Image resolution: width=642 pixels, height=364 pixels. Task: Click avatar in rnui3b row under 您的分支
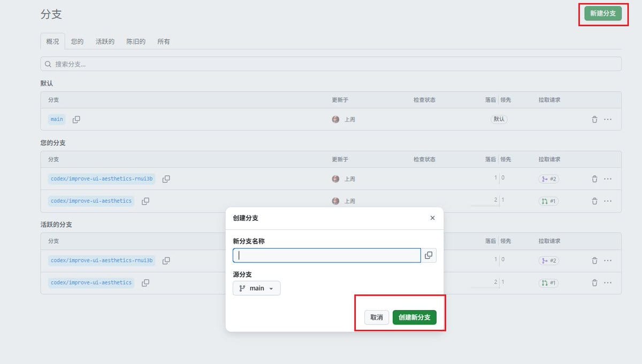tap(335, 179)
